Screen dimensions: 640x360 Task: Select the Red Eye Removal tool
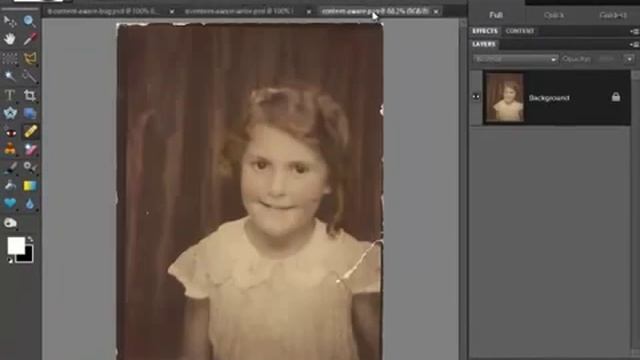click(10, 132)
